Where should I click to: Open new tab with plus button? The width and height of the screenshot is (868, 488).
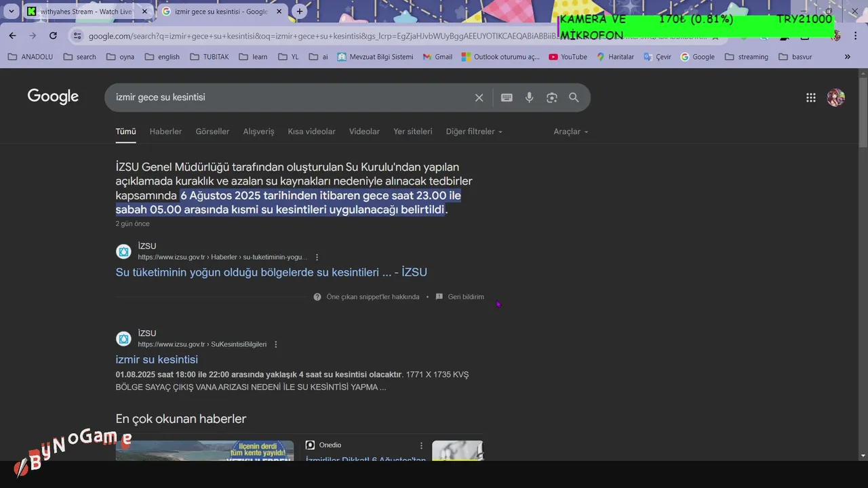pos(300,12)
